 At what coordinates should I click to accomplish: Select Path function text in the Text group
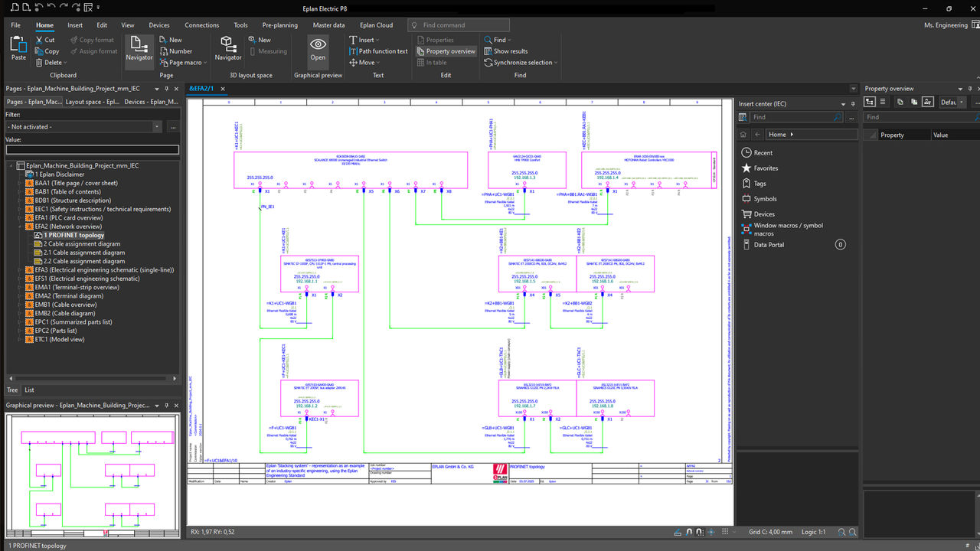(x=381, y=51)
